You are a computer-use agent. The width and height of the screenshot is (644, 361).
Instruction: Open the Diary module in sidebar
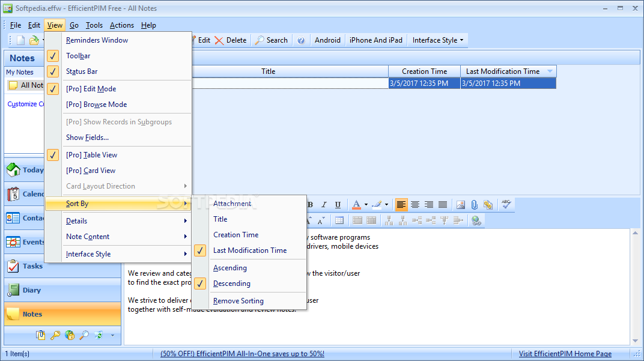tap(62, 290)
